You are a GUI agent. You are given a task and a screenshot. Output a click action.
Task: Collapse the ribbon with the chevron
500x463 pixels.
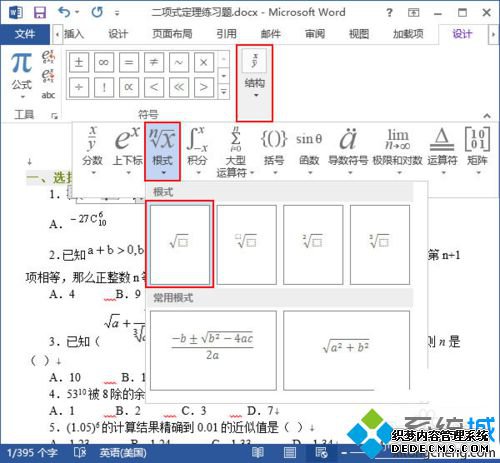coord(487,116)
